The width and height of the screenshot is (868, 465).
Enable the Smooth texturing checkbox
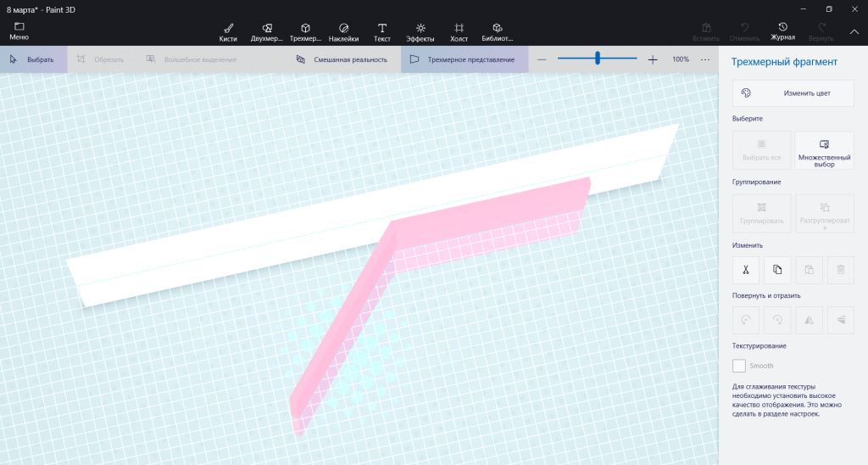pos(739,366)
